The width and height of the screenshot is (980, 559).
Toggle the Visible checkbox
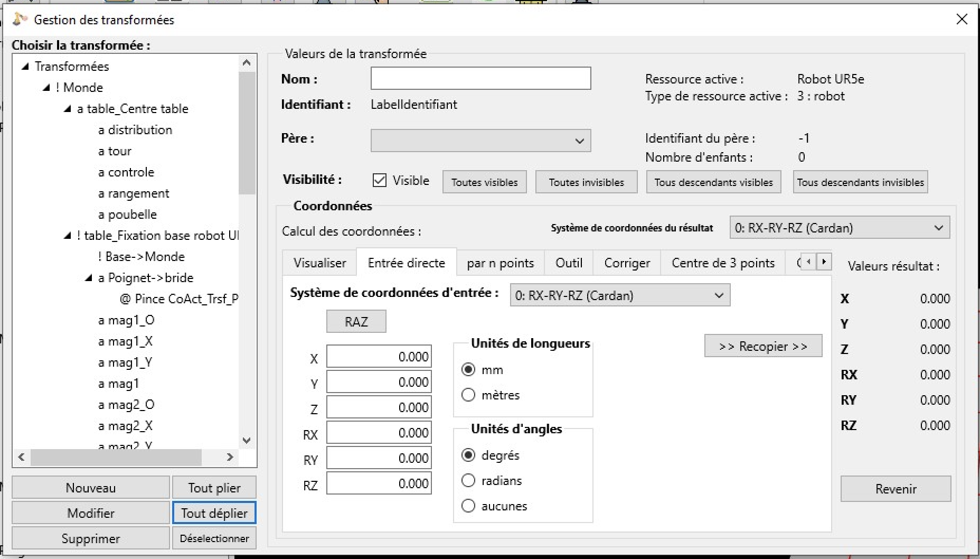(x=380, y=181)
